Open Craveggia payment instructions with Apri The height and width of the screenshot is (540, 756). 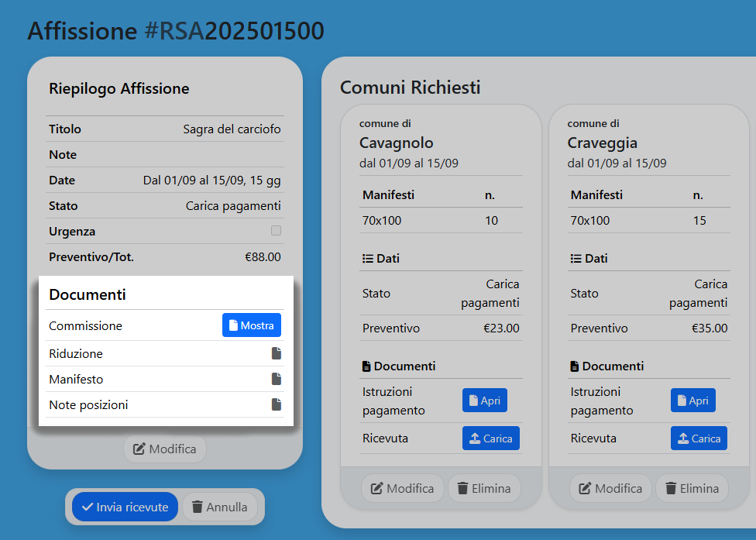[x=692, y=401]
